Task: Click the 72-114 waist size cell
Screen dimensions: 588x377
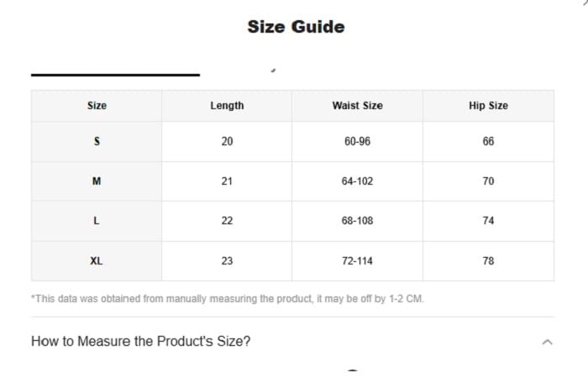Action: point(357,261)
